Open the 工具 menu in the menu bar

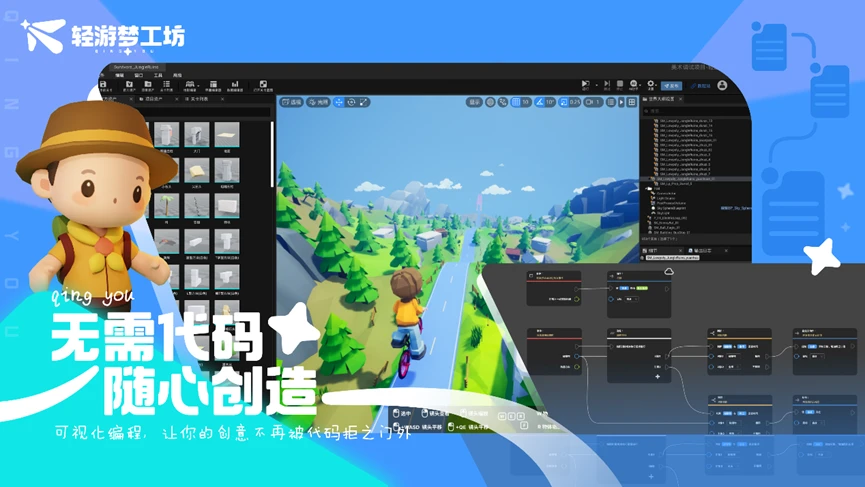158,75
